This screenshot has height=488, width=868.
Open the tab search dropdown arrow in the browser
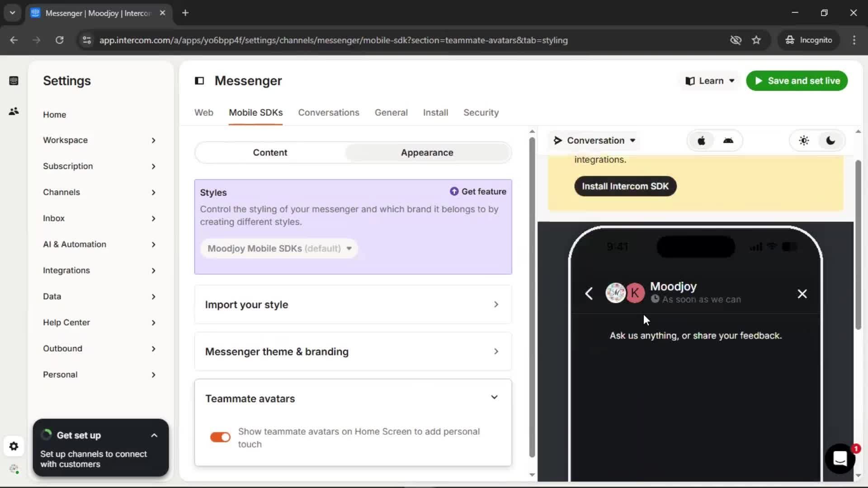[12, 13]
